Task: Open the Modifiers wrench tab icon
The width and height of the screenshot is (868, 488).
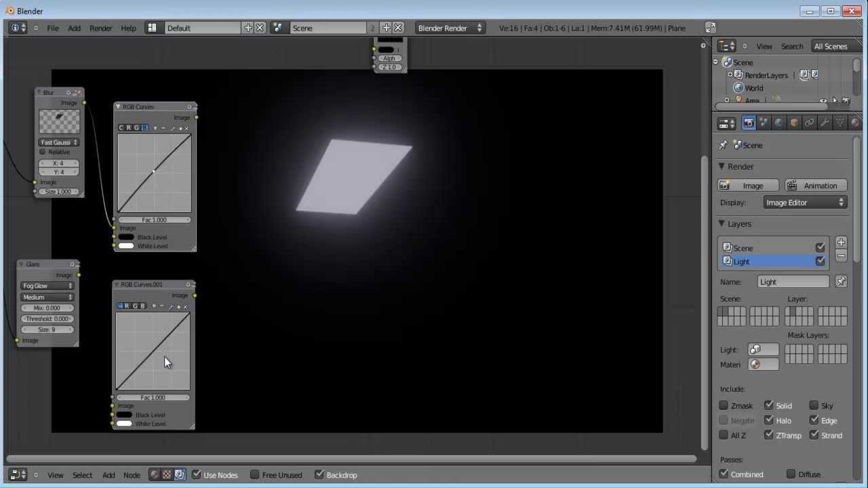Action: (x=825, y=123)
